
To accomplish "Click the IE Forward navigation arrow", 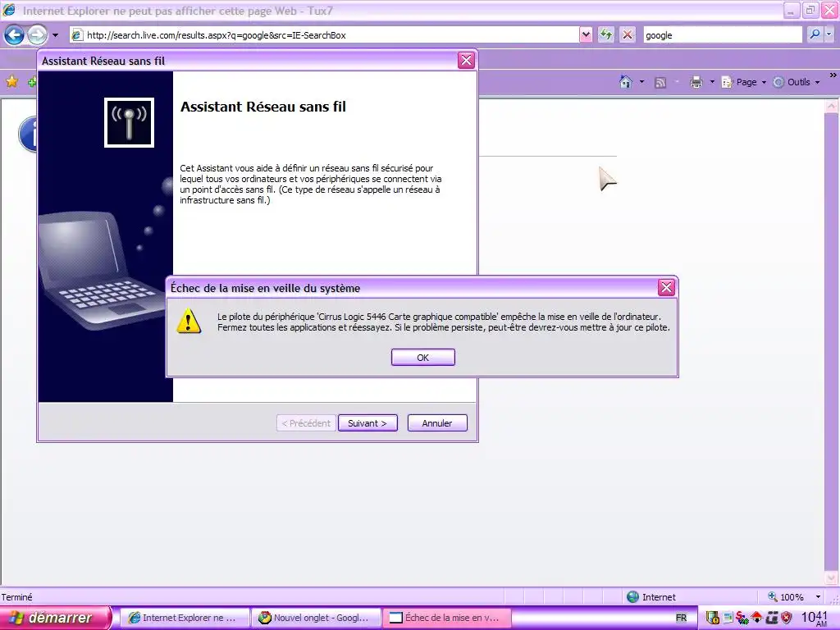I will pos(37,35).
